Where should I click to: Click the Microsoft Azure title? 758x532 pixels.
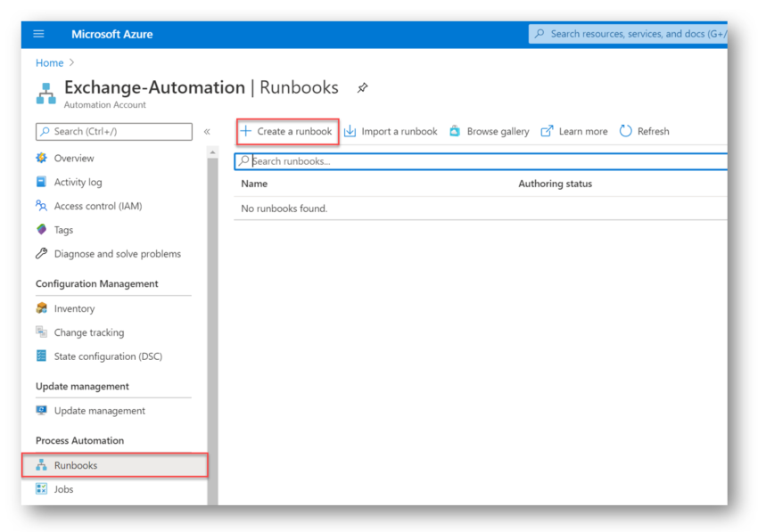tap(112, 34)
